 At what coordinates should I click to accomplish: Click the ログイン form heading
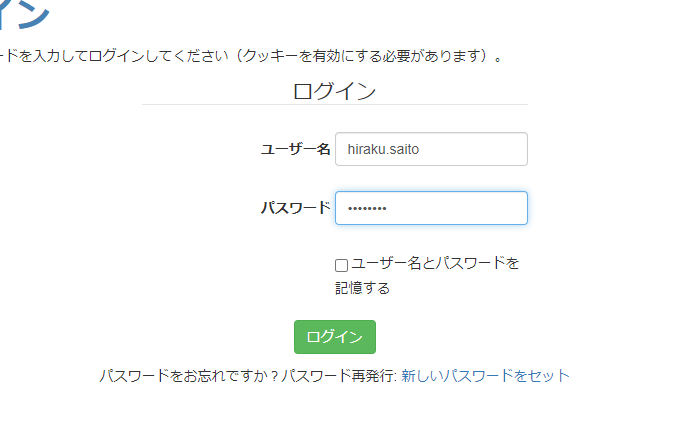pyautogui.click(x=334, y=91)
